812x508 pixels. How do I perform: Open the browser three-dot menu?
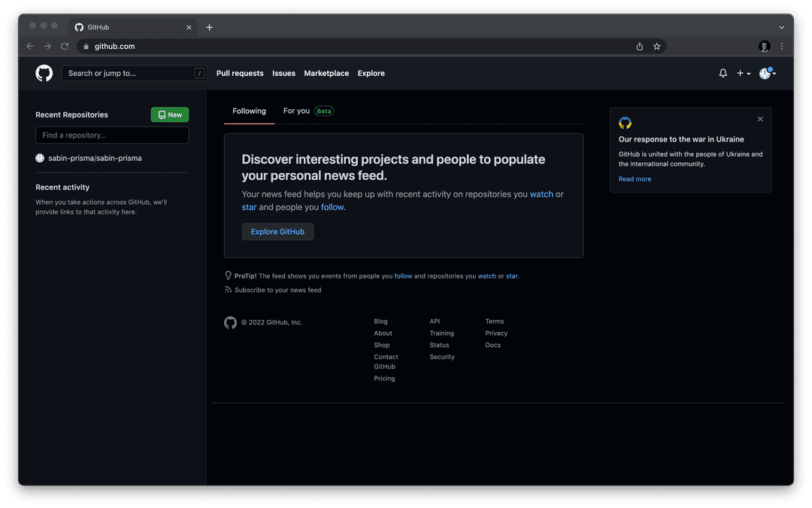781,46
